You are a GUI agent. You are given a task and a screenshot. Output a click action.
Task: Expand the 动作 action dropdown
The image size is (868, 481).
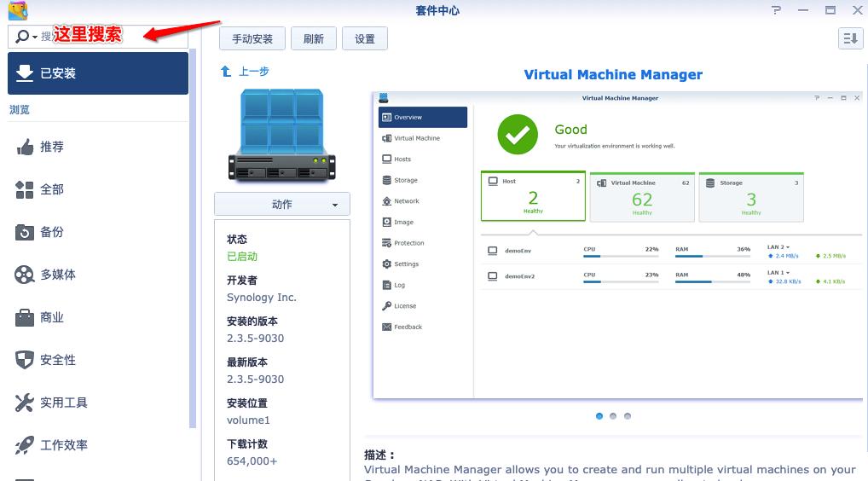pyautogui.click(x=281, y=204)
